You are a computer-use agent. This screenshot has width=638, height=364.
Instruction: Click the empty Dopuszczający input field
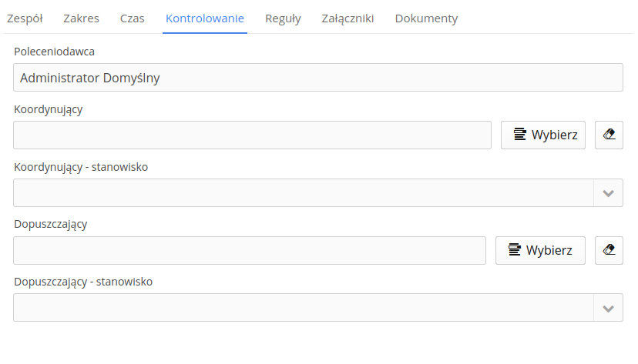pyautogui.click(x=250, y=250)
